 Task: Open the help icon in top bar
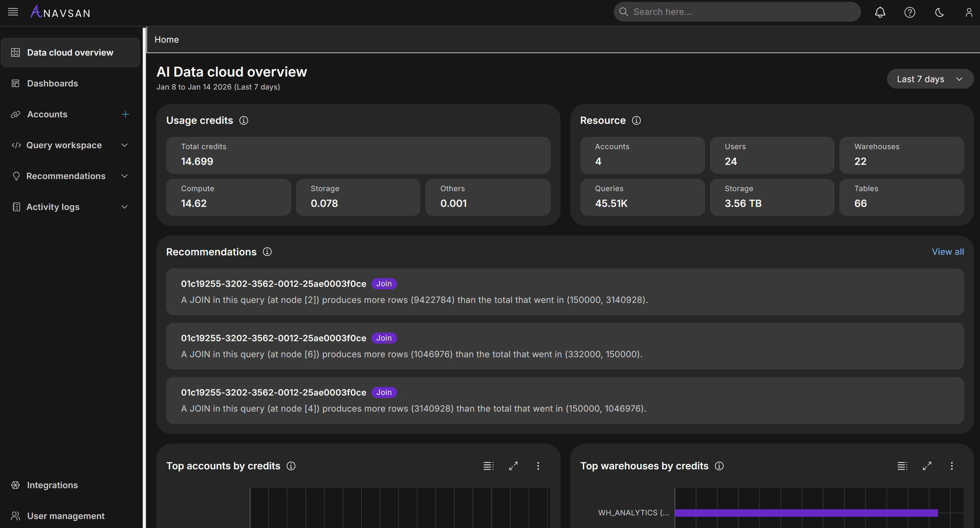click(910, 12)
